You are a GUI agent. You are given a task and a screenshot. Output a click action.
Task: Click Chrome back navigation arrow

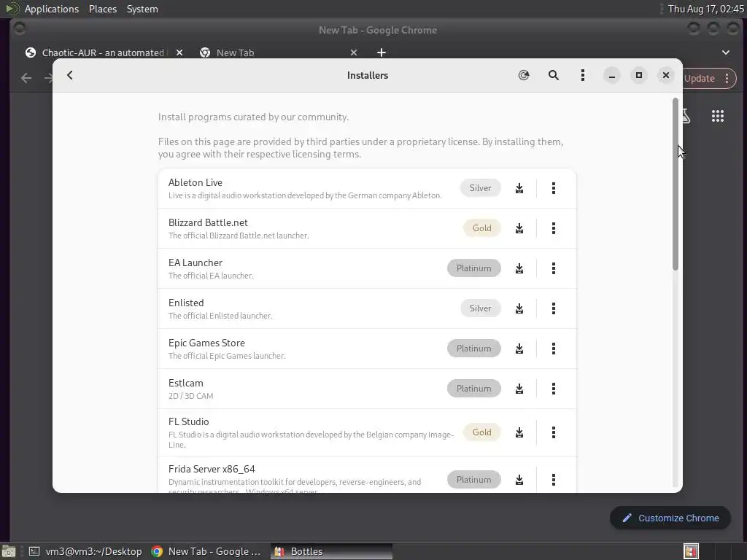click(x=26, y=78)
